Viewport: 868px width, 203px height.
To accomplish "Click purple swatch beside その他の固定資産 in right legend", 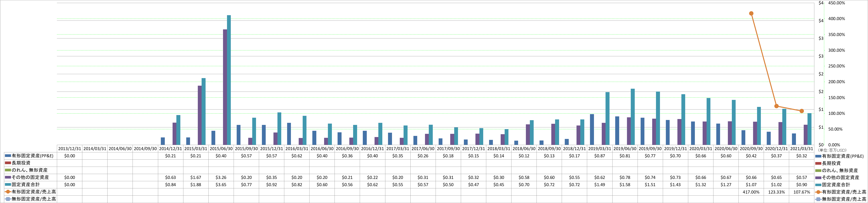I will pos(818,177).
